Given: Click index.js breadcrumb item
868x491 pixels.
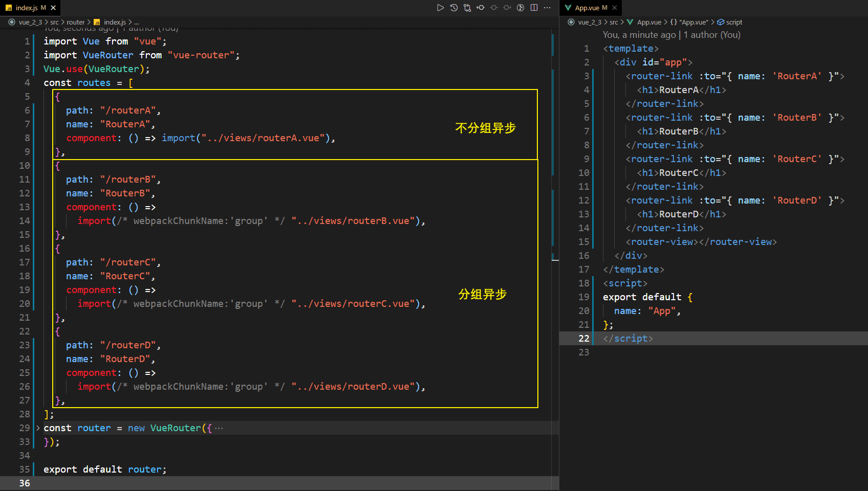Looking at the screenshot, I should coord(115,22).
